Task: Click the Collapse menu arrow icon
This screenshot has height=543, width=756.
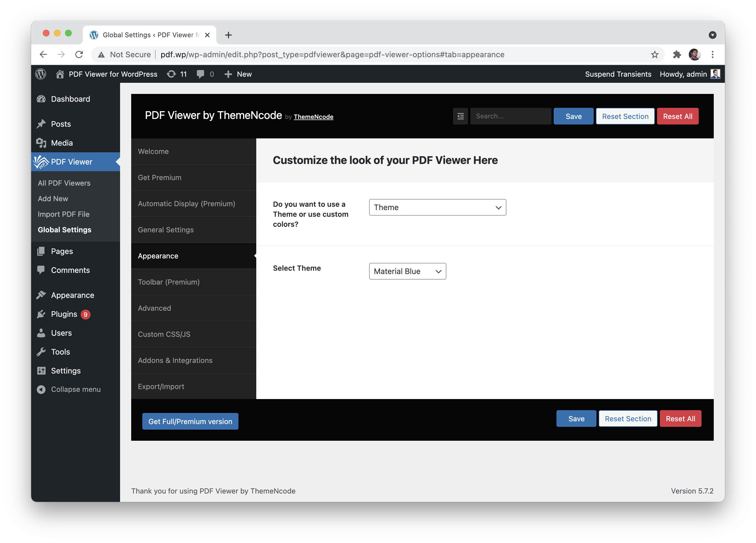Action: pyautogui.click(x=41, y=389)
